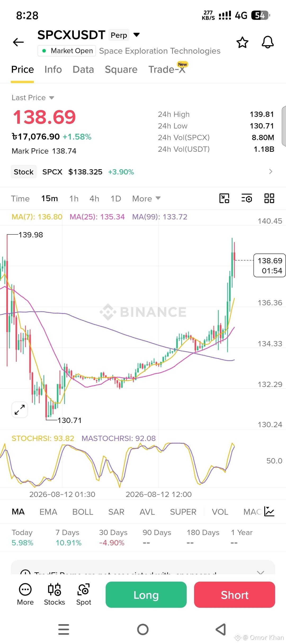Open the Trade-X tab

[167, 70]
